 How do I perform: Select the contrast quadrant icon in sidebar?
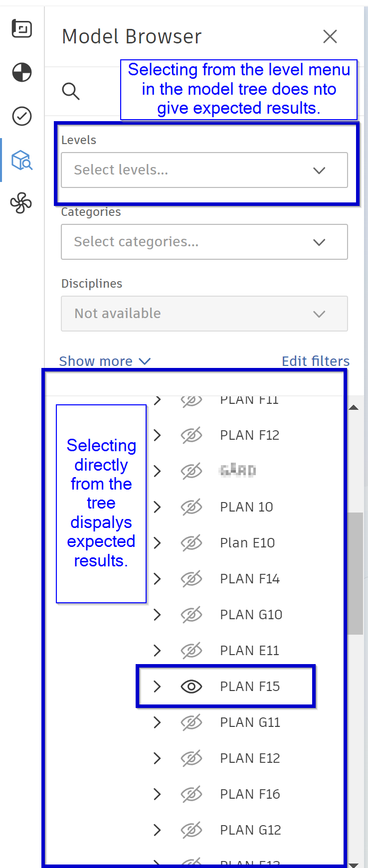pyautogui.click(x=21, y=72)
